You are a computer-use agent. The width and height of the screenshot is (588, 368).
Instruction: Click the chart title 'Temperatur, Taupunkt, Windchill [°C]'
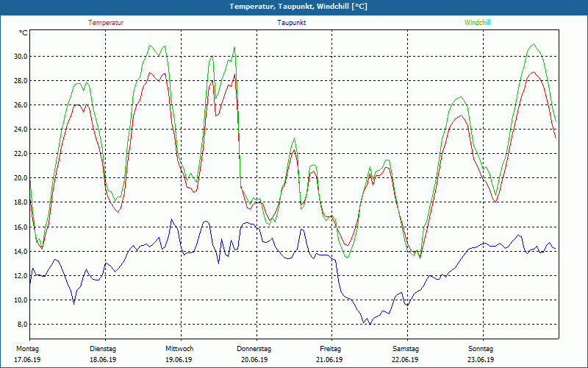coord(298,7)
